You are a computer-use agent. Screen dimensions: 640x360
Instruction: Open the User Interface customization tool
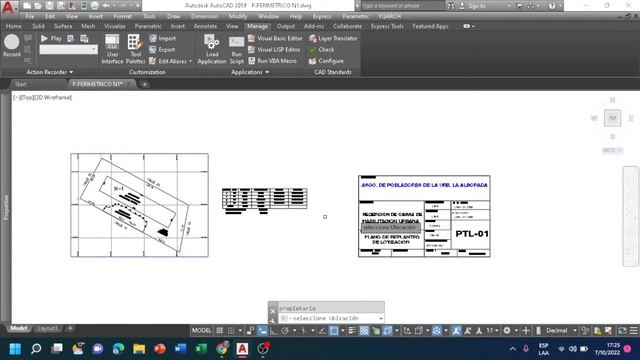[x=112, y=49]
